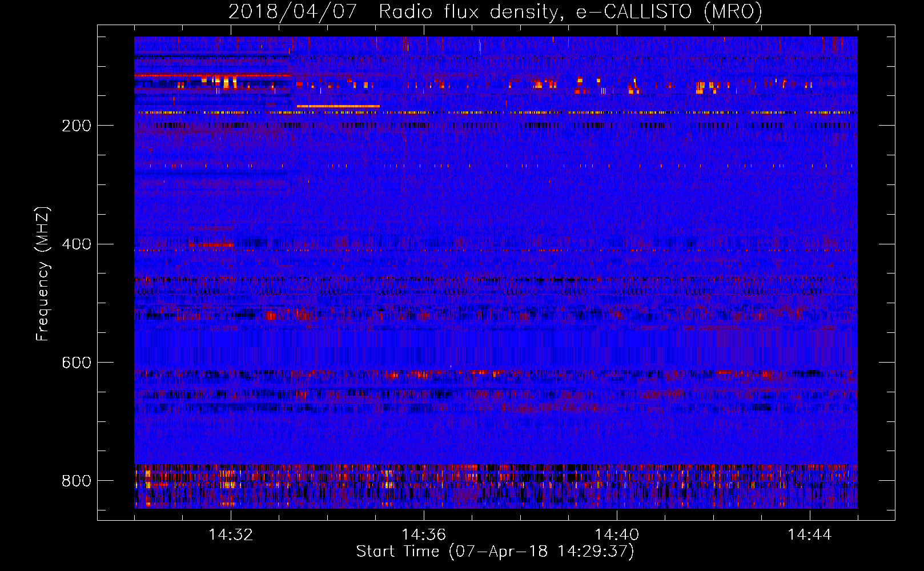Select the 200 frequency tick label

coord(77,126)
